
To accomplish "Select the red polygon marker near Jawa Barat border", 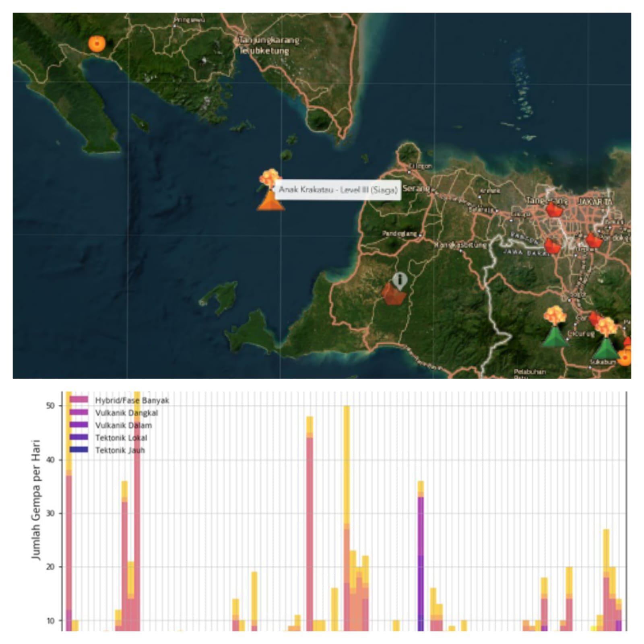I will tap(553, 246).
